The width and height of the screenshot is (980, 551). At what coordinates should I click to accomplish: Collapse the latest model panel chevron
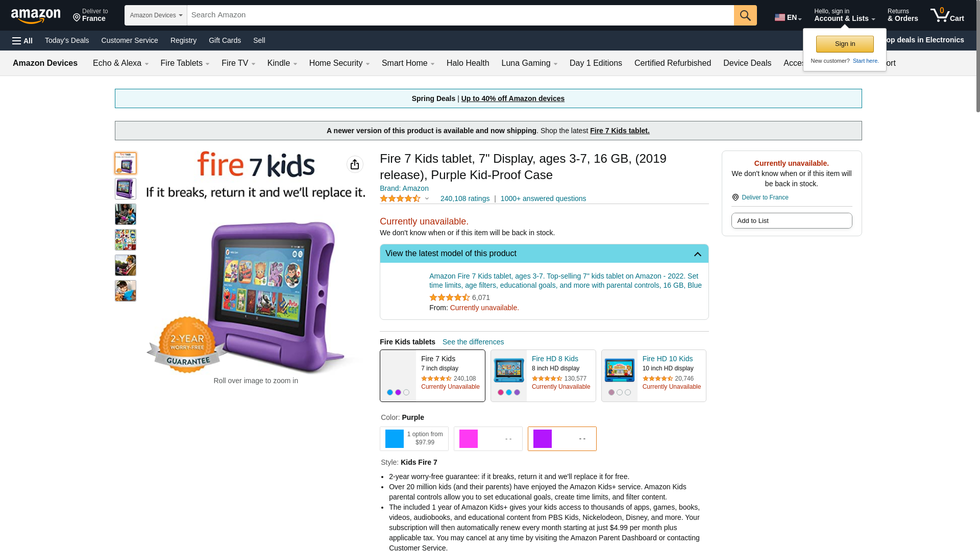click(697, 254)
